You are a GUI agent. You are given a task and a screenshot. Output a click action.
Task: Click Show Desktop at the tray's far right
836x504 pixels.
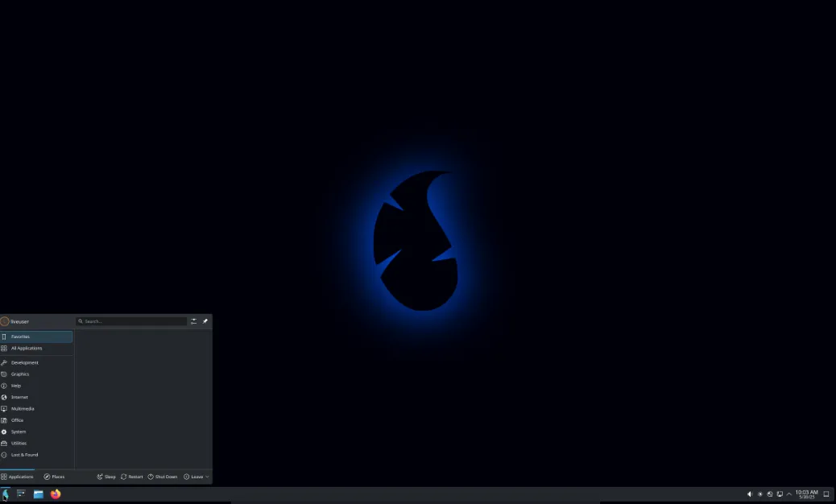(826, 494)
